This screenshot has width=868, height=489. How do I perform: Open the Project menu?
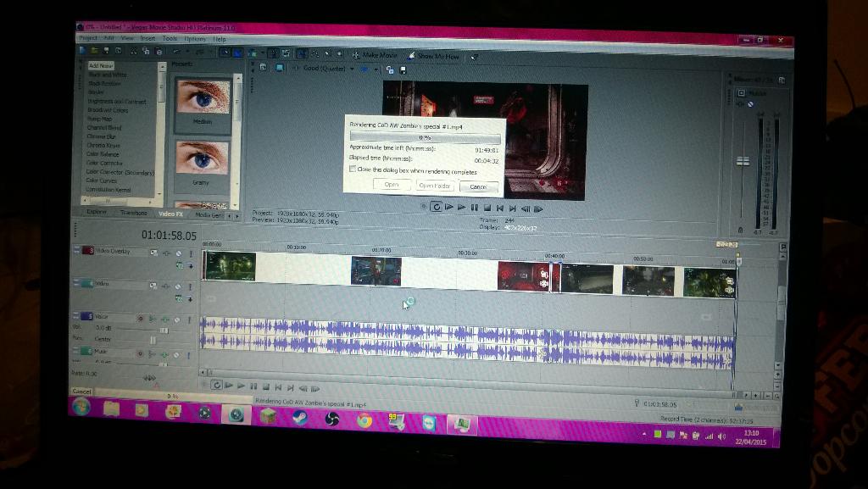88,38
